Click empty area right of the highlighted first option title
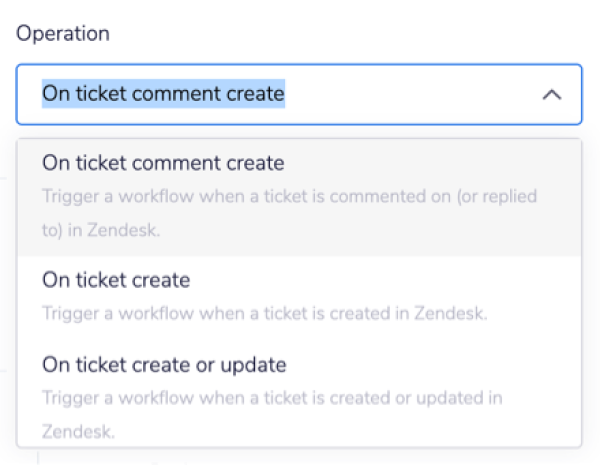Screen dimensions: 600x465 point(430,163)
